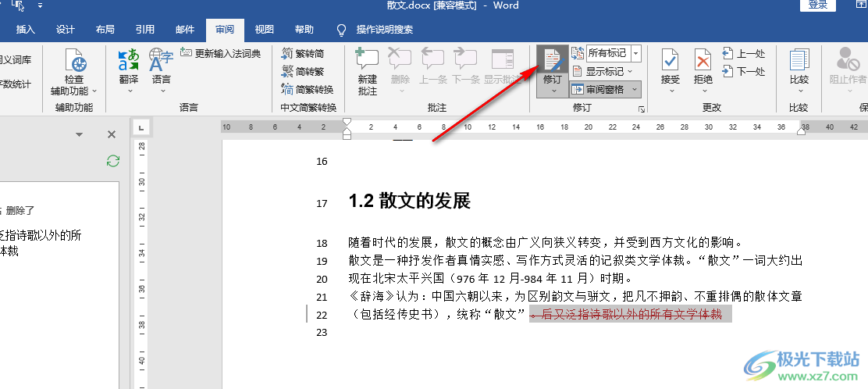Expand the 显示标记 options menu
This screenshot has height=389, width=868.
pyautogui.click(x=602, y=72)
